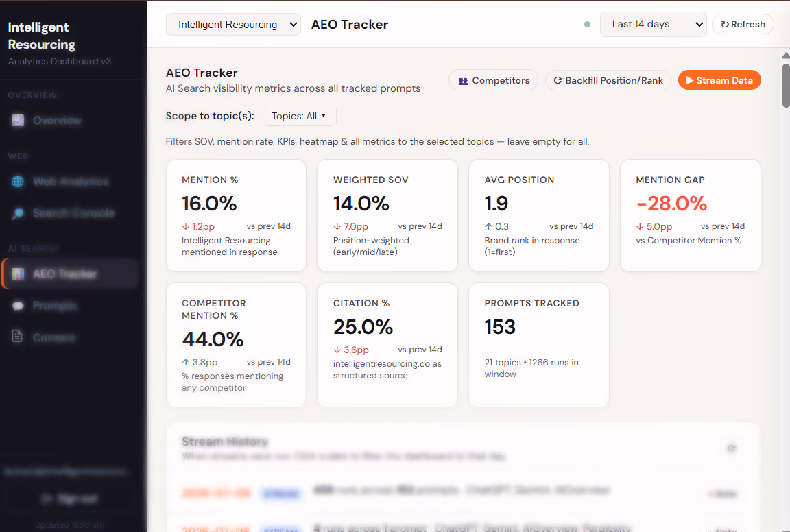The image size is (790, 532).
Task: Click the play icon in Stream Data
Action: (x=690, y=80)
